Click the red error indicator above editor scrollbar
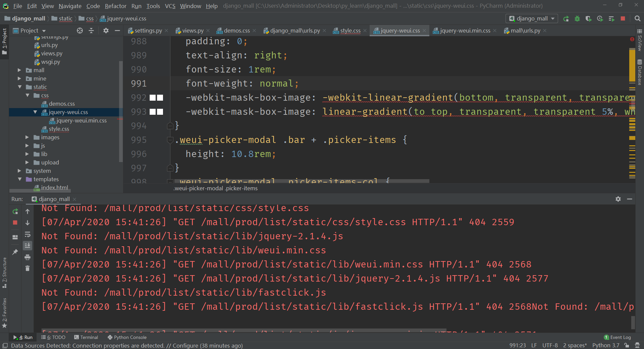644x349 pixels. click(632, 39)
